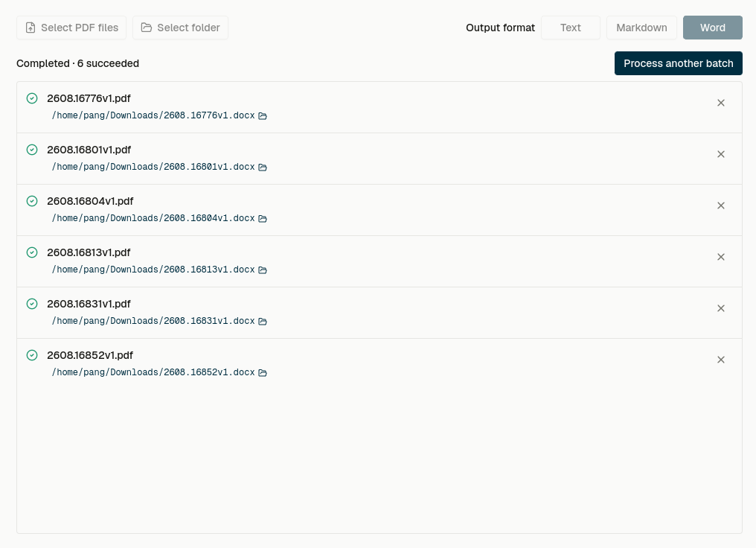Viewport: 756px width, 548px height.
Task: Click the "Completed · 6 succeeded" status text
Action: pyautogui.click(x=77, y=64)
